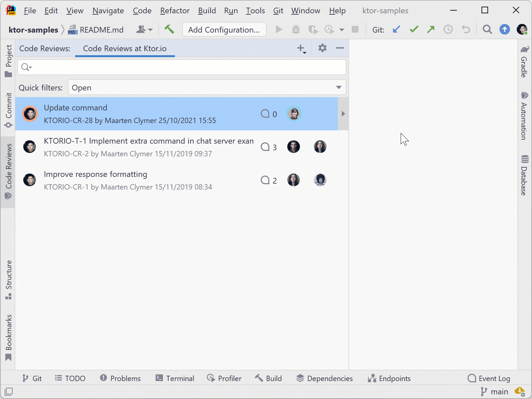Commit changes using the green checkmark icon
The image size is (532, 399).
[414, 30]
